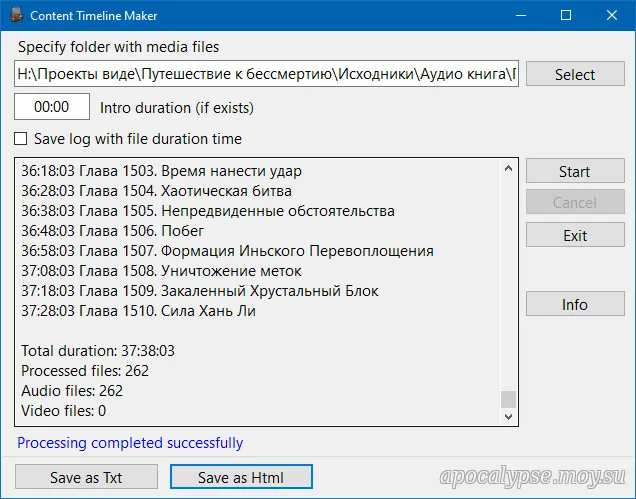Click the Content Timeline Maker app icon
This screenshot has width=636, height=499.
coord(15,16)
